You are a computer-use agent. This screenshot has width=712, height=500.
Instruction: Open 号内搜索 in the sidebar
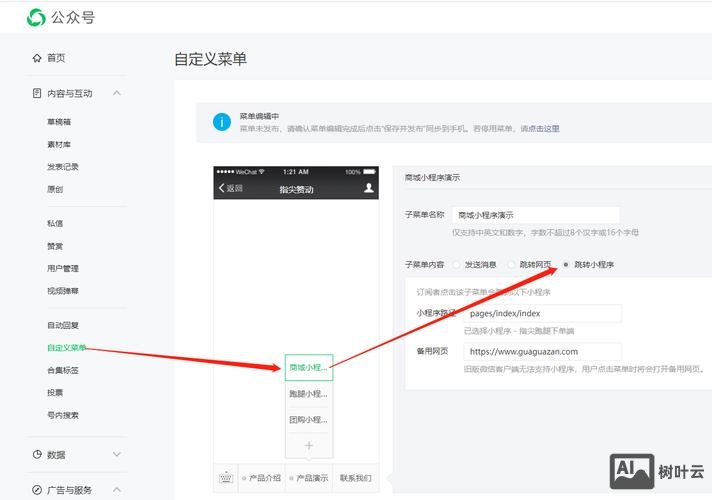tap(63, 415)
